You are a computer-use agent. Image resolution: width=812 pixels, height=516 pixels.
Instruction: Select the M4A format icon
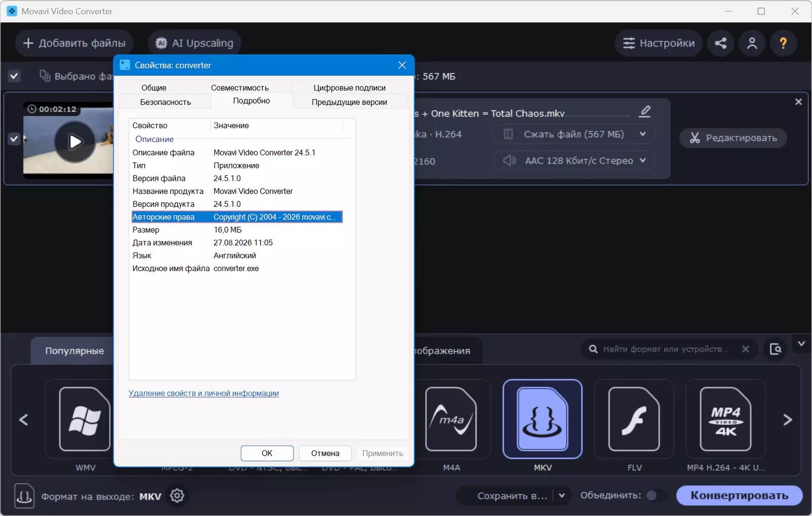coord(451,419)
